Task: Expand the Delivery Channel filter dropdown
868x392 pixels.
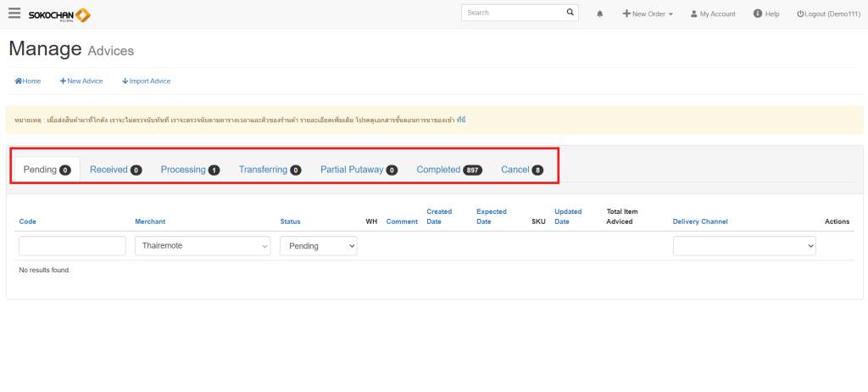Action: [x=743, y=246]
